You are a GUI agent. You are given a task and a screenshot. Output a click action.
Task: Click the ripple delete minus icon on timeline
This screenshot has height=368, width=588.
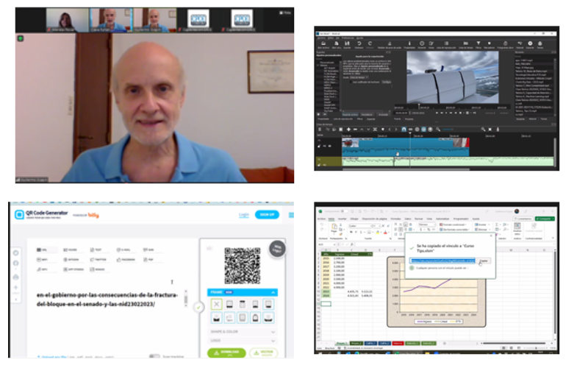coord(355,130)
